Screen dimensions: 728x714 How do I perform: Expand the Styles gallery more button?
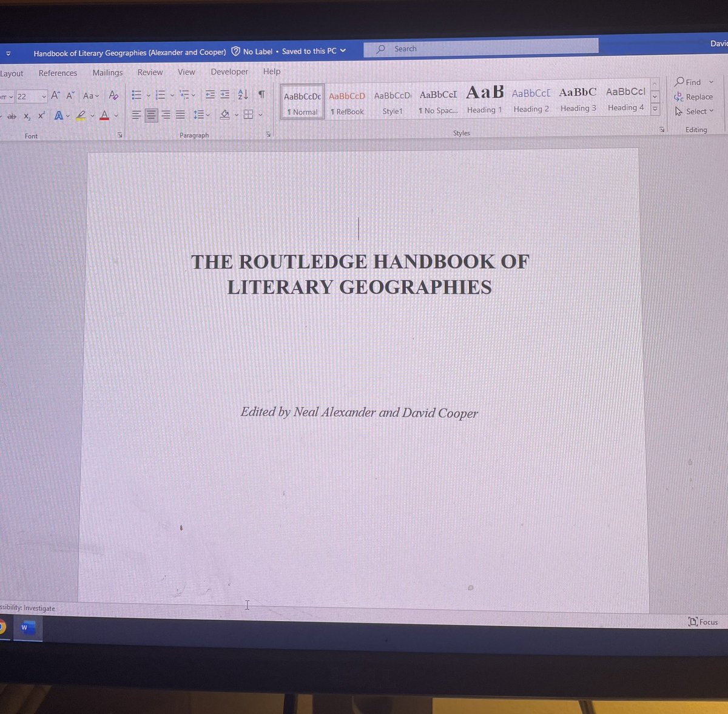[655, 109]
